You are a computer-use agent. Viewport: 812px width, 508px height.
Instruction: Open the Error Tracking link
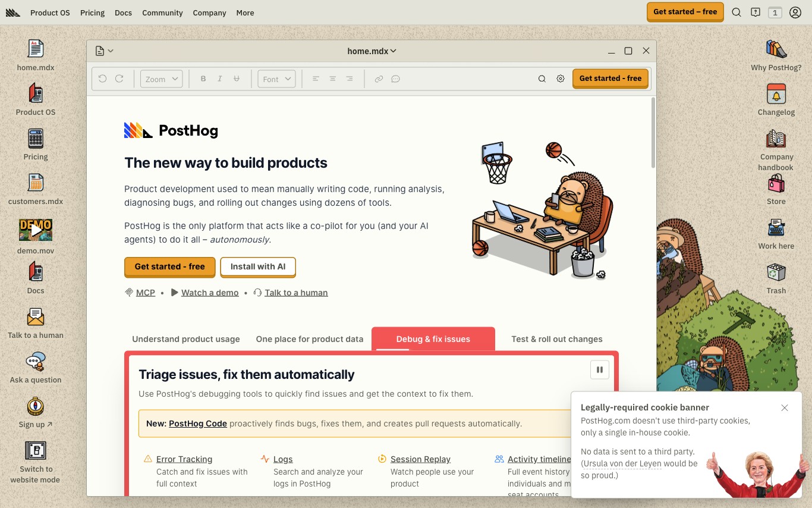click(x=184, y=459)
